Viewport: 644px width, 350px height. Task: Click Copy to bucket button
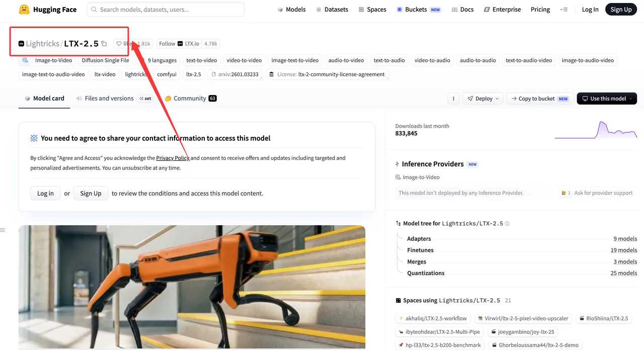click(540, 99)
